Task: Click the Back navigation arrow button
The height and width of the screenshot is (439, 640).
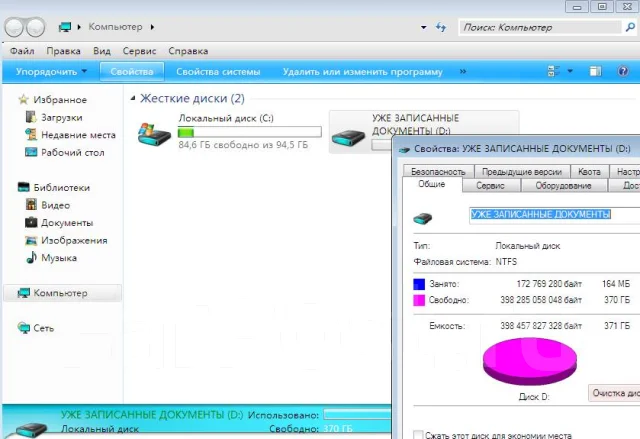Action: [x=14, y=27]
